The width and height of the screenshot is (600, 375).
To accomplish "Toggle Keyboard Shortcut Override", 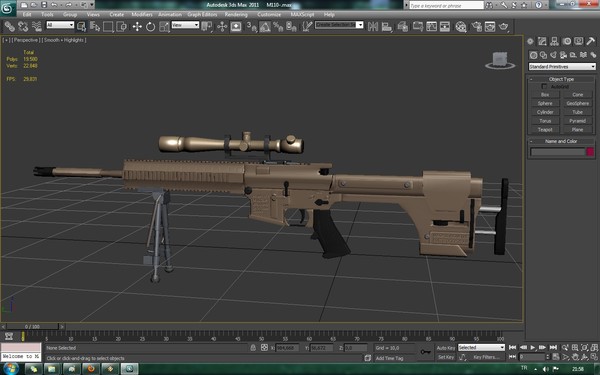I will [x=236, y=26].
